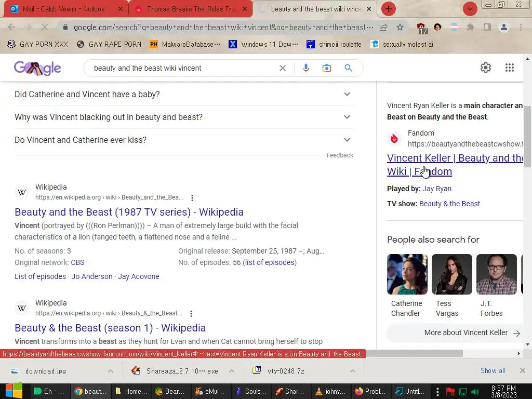532x399 pixels.
Task: Open more options for 1987 series result
Action: pyautogui.click(x=192, y=198)
